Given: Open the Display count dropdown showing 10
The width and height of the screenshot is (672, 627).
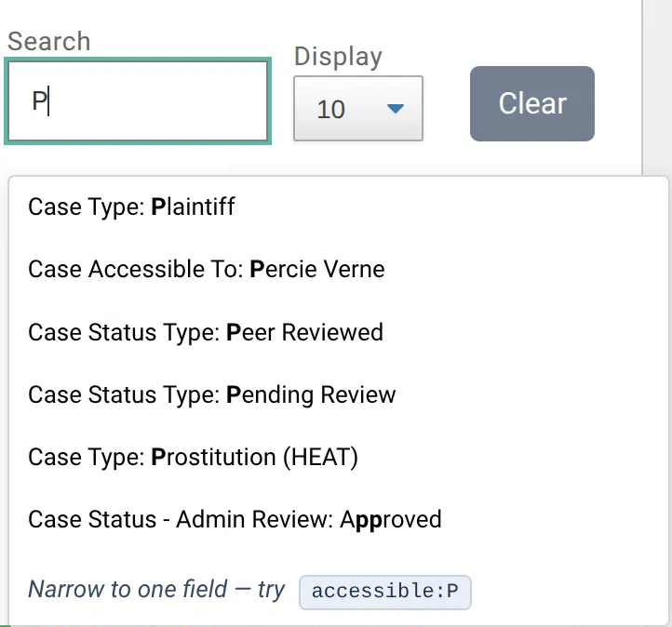Looking at the screenshot, I should tap(358, 109).
